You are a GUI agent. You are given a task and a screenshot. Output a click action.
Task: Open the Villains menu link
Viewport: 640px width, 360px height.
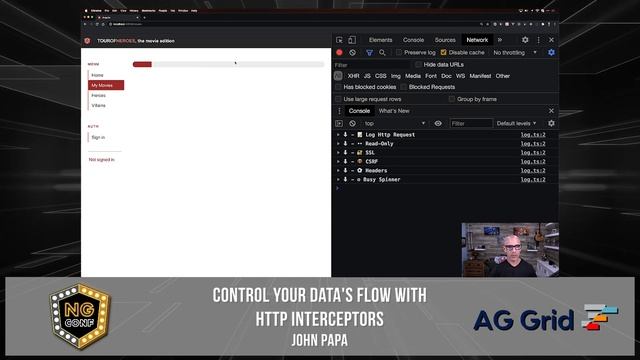click(x=98, y=105)
